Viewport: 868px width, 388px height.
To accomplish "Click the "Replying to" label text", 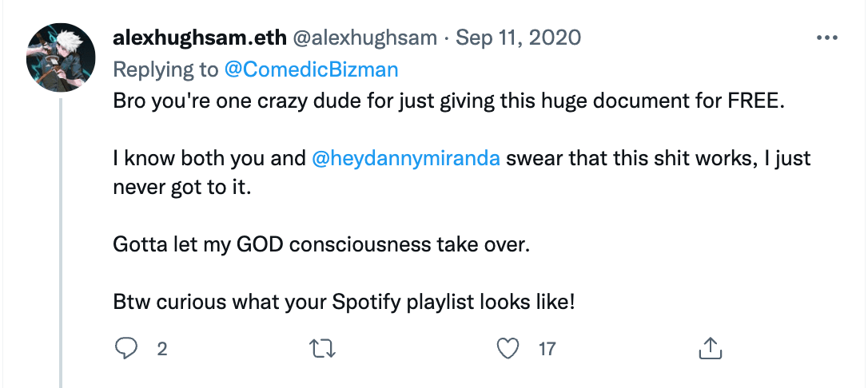I will pos(166,70).
